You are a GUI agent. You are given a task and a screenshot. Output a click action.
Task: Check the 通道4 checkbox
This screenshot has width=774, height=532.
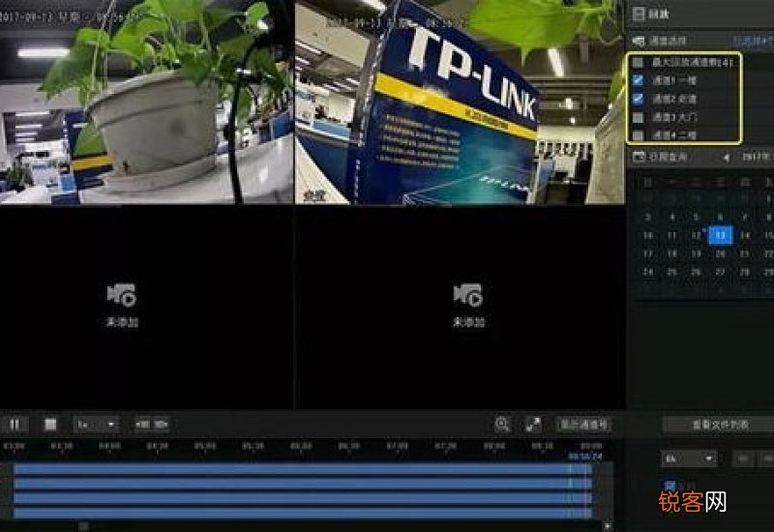point(638,134)
